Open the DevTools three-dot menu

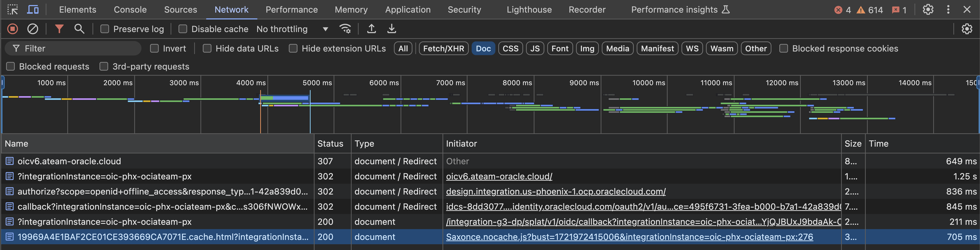pos(948,10)
